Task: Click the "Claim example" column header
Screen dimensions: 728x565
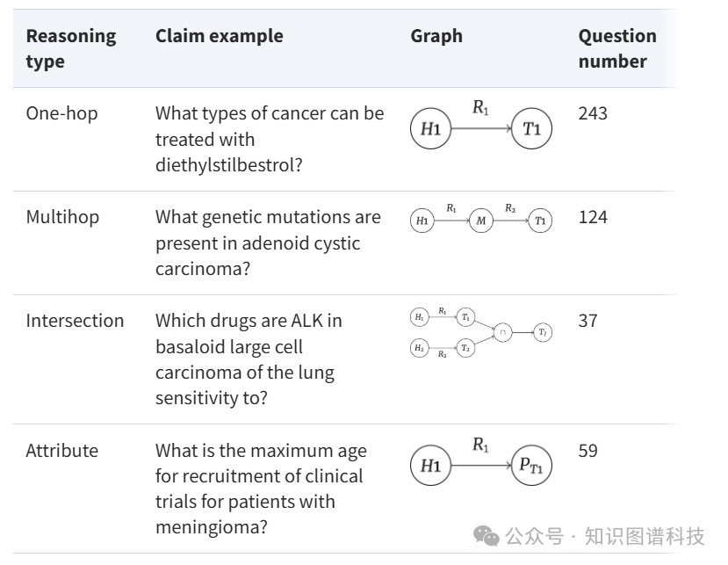Action: point(219,36)
